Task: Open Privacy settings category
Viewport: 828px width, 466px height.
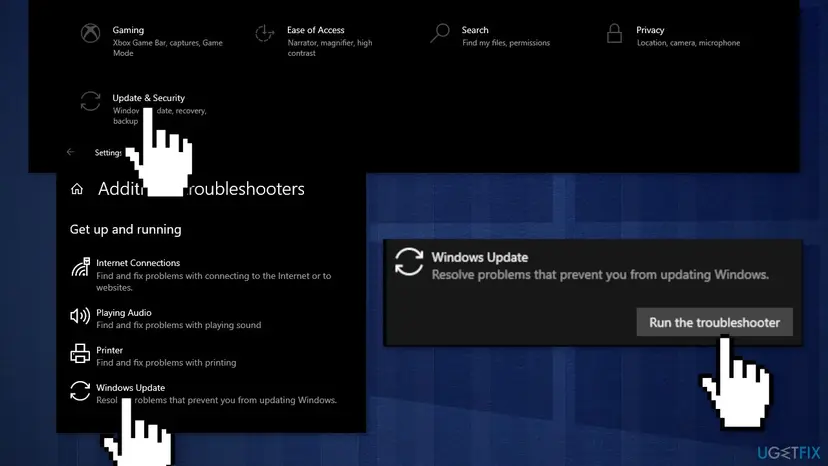Action: pos(650,30)
